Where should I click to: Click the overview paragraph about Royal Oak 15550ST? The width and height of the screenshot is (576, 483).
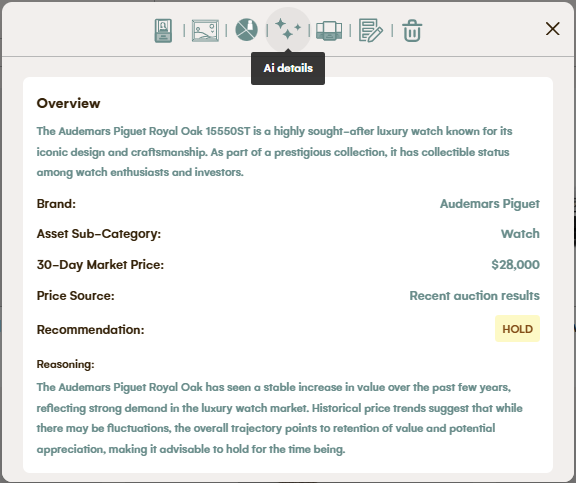274,152
